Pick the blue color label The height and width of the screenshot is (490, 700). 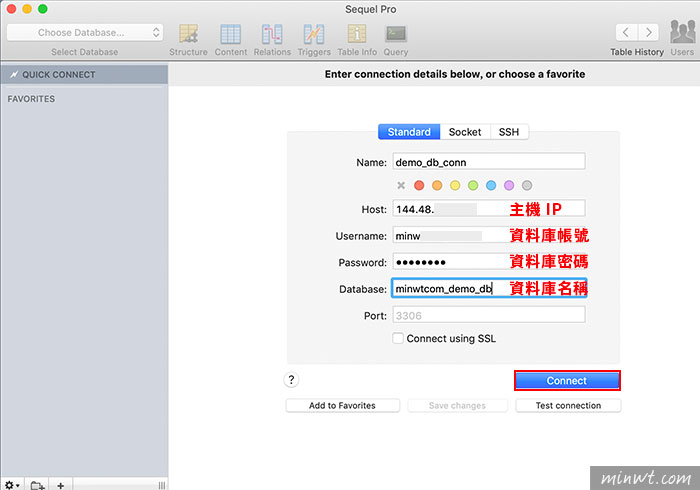(491, 185)
